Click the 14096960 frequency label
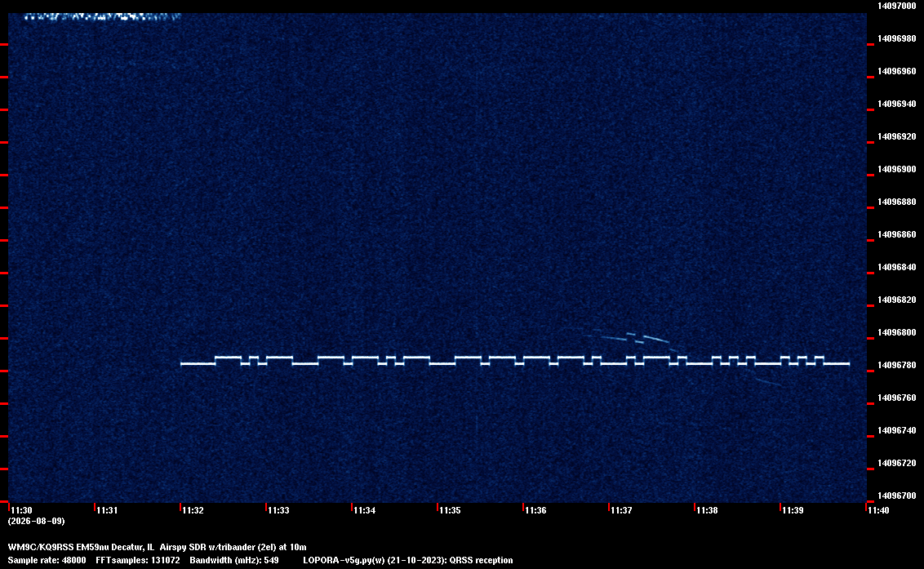The width and height of the screenshot is (924, 569). pos(897,71)
